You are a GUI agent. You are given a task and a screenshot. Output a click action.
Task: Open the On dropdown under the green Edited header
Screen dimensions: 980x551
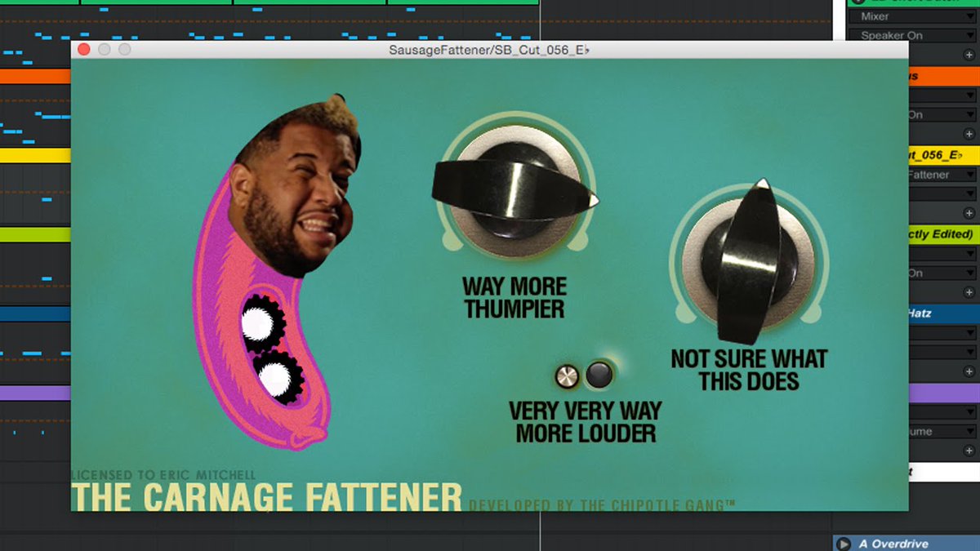943,273
